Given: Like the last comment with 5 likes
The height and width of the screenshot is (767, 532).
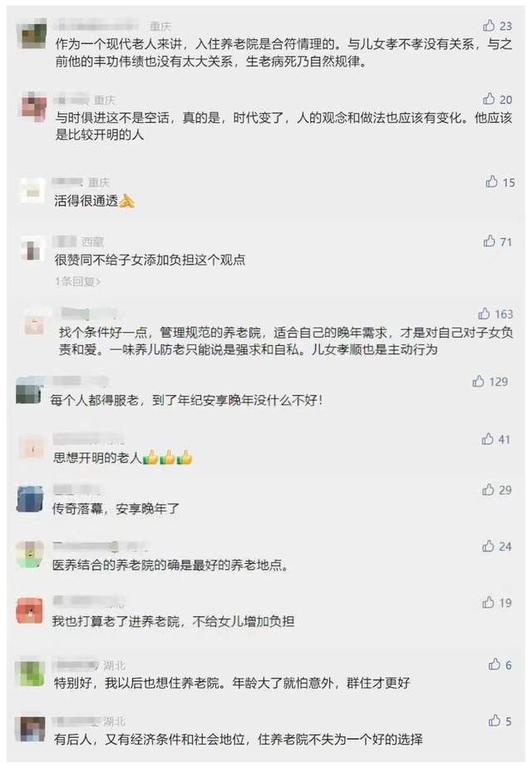Looking at the screenshot, I should 494,720.
